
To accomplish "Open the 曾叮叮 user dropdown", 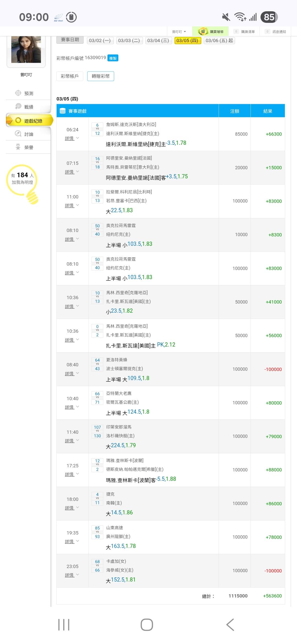I will point(179,32).
